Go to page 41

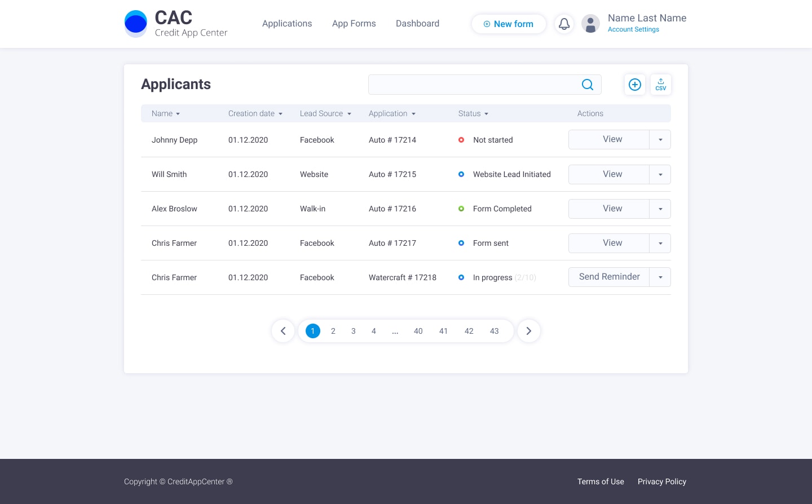[444, 331]
